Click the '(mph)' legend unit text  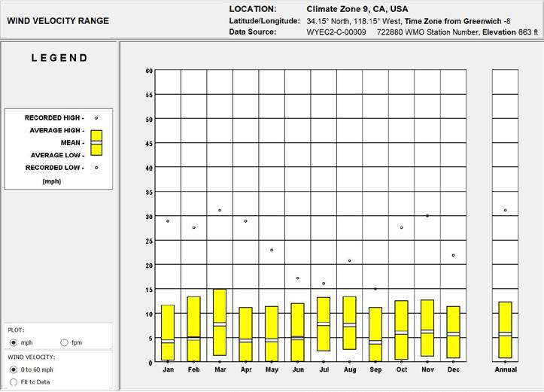tap(52, 181)
